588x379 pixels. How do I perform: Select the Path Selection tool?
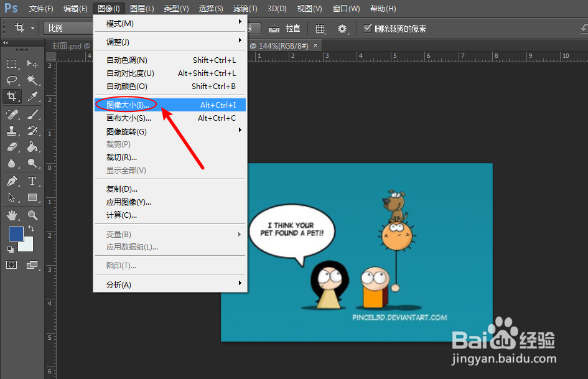12,197
